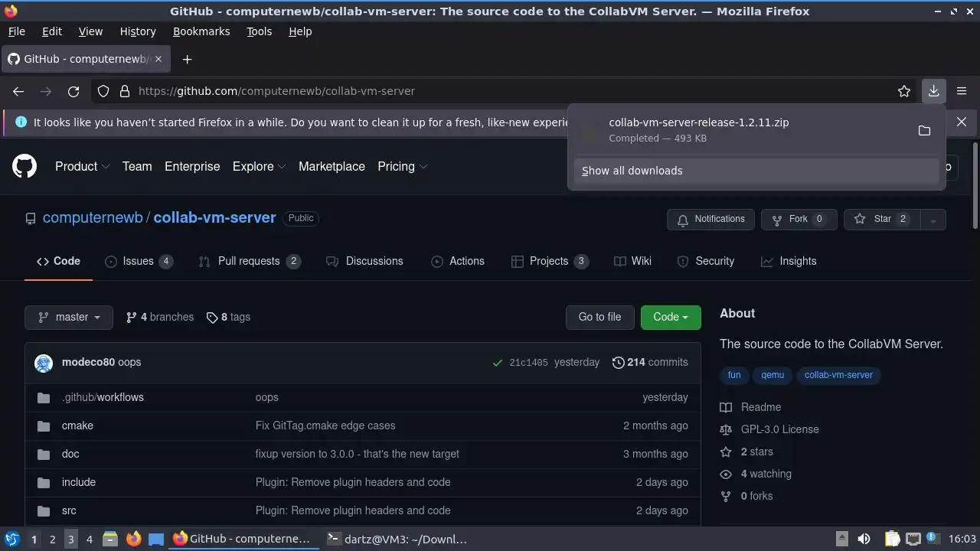Click the doc folder icon

44,454
